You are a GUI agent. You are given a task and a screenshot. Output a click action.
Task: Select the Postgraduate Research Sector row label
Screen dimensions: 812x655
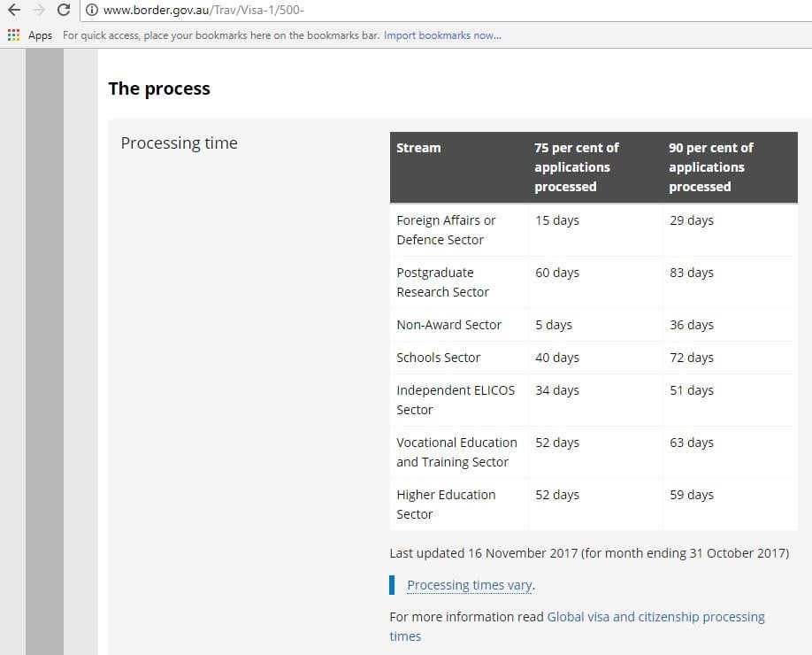click(442, 282)
